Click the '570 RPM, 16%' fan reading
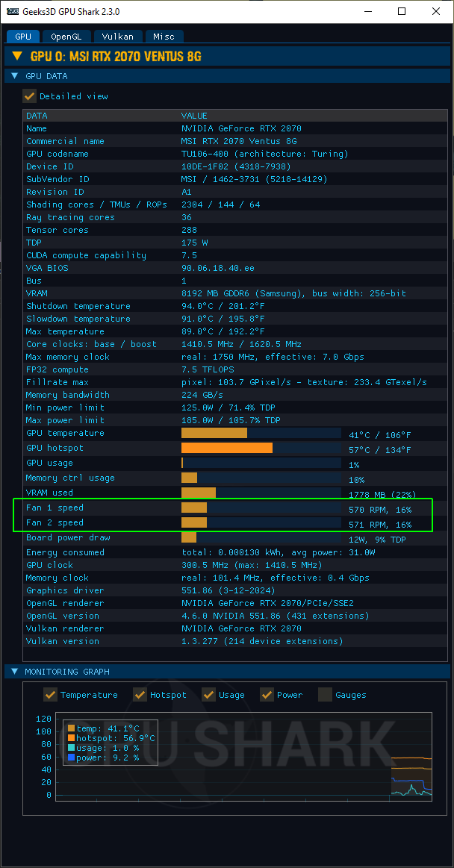The height and width of the screenshot is (868, 454). point(380,510)
